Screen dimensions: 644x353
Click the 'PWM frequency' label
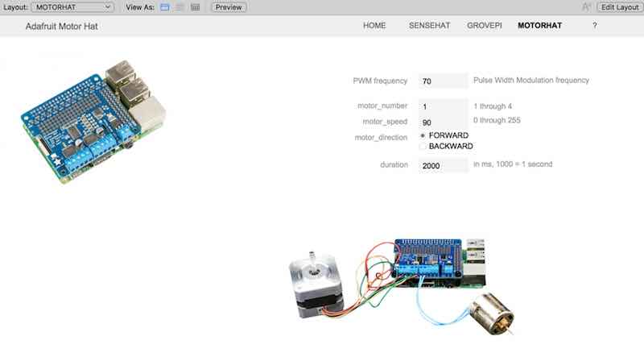pyautogui.click(x=380, y=81)
